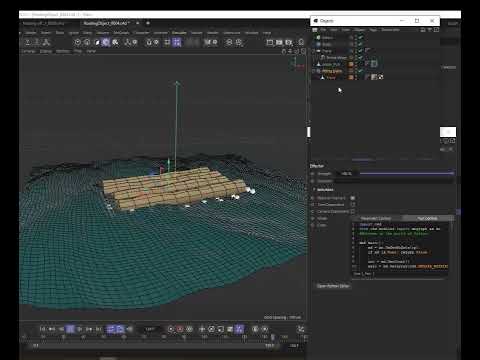Click the Object Manager hamburger menu icon
The image size is (480, 360).
(x=315, y=30)
